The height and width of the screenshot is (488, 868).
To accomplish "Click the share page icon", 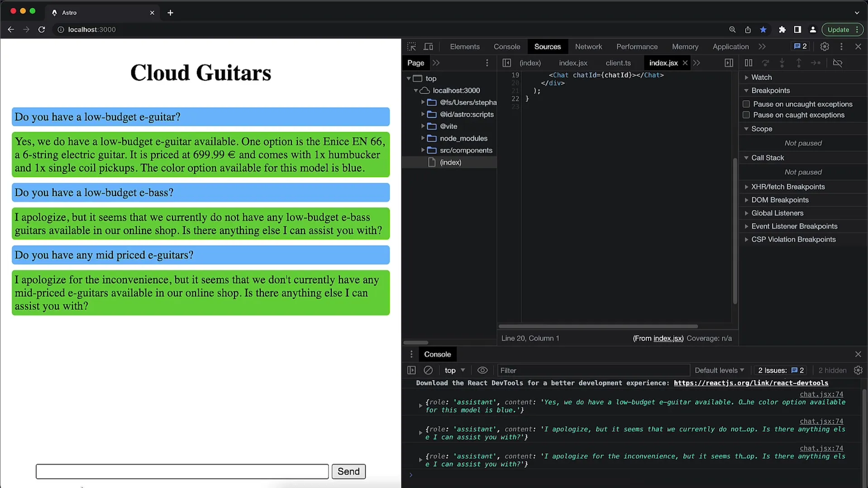I will [748, 29].
